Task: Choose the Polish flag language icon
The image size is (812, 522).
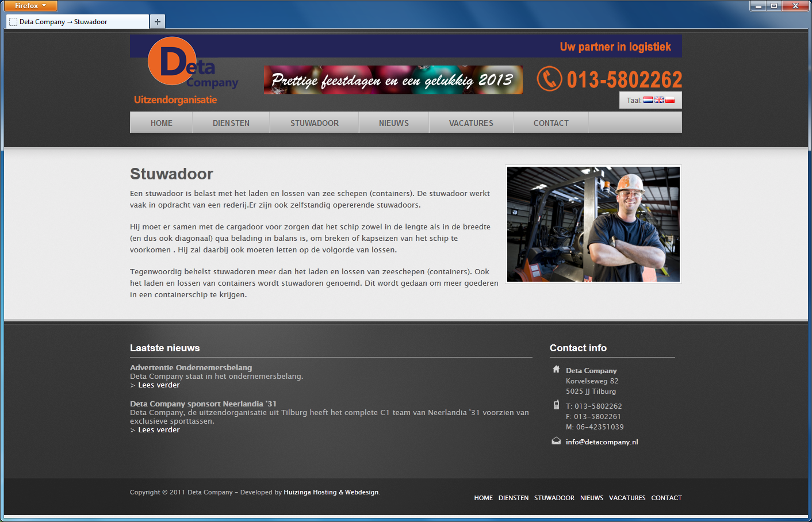Action: (x=670, y=100)
